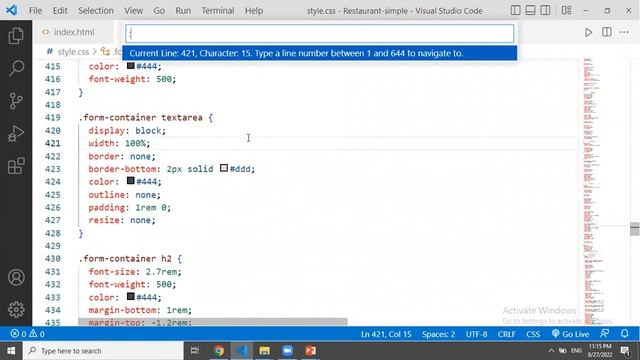Toggle the Secondary Side Bar layout icon
This screenshot has width=640, height=360.
pos(545,10)
